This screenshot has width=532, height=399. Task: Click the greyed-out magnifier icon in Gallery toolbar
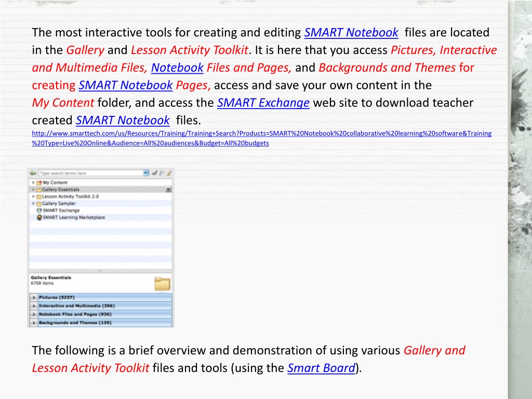pyautogui.click(x=162, y=173)
